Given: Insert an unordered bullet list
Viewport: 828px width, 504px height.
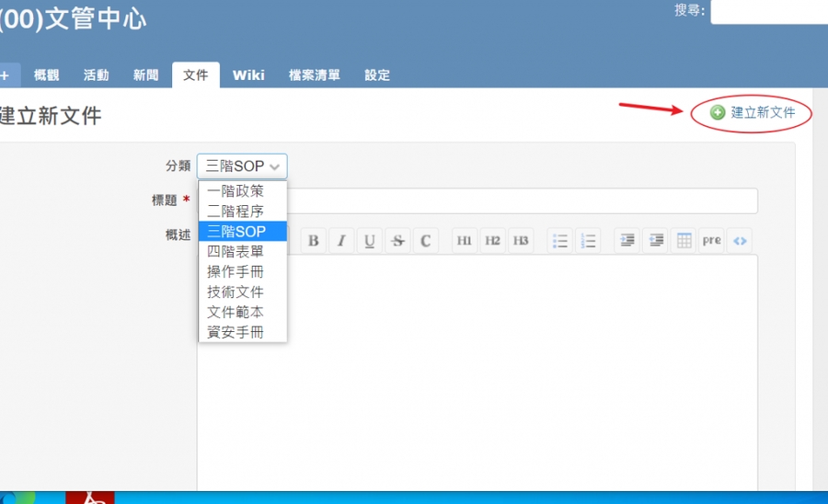Looking at the screenshot, I should (560, 241).
